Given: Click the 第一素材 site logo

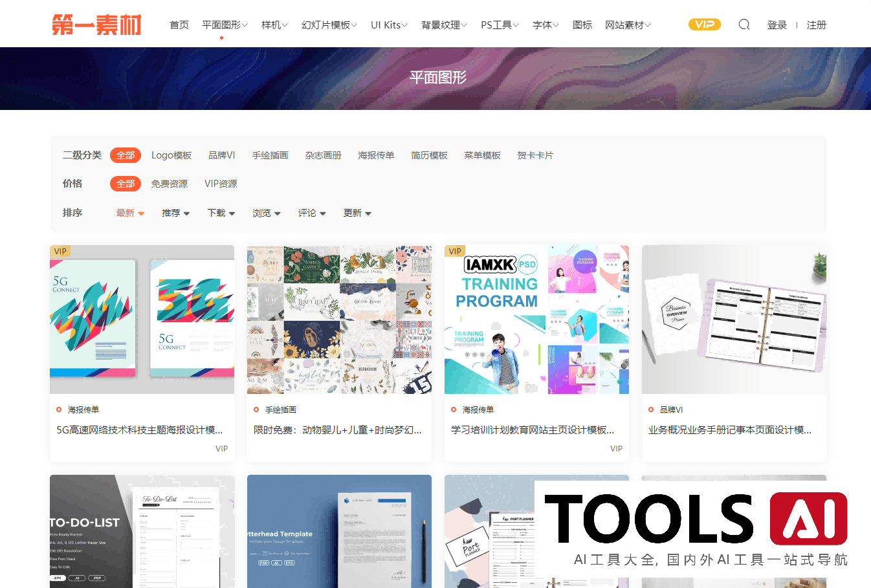Looking at the screenshot, I should pyautogui.click(x=96, y=25).
